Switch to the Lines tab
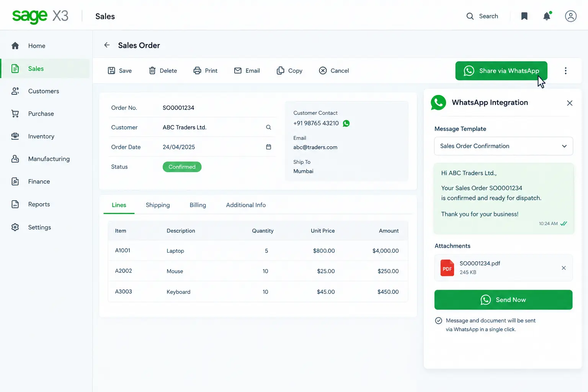588x392 pixels. pyautogui.click(x=119, y=205)
